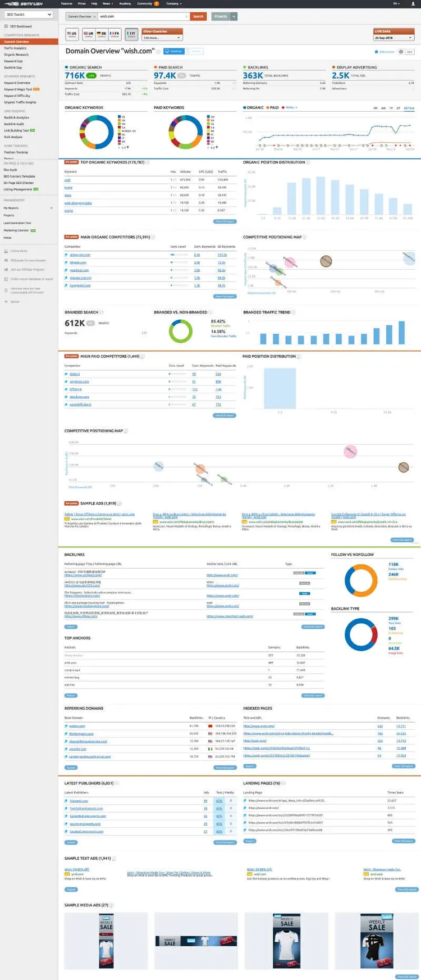Image resolution: width=421 pixels, height=980 pixels.
Task: Click the info icon beside Top Organic Keywords
Action: (148, 162)
